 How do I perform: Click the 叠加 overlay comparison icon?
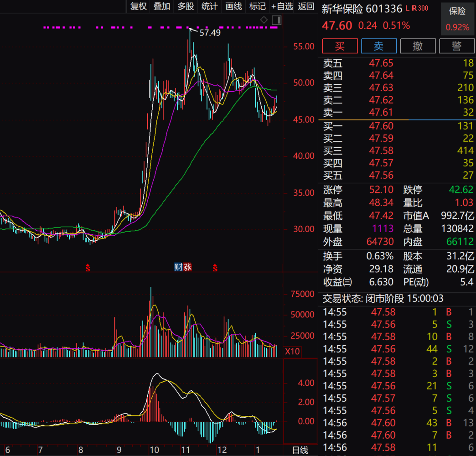point(161,7)
